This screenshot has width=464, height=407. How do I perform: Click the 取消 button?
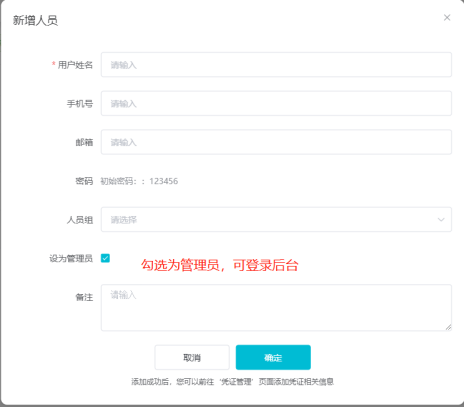pyautogui.click(x=192, y=357)
